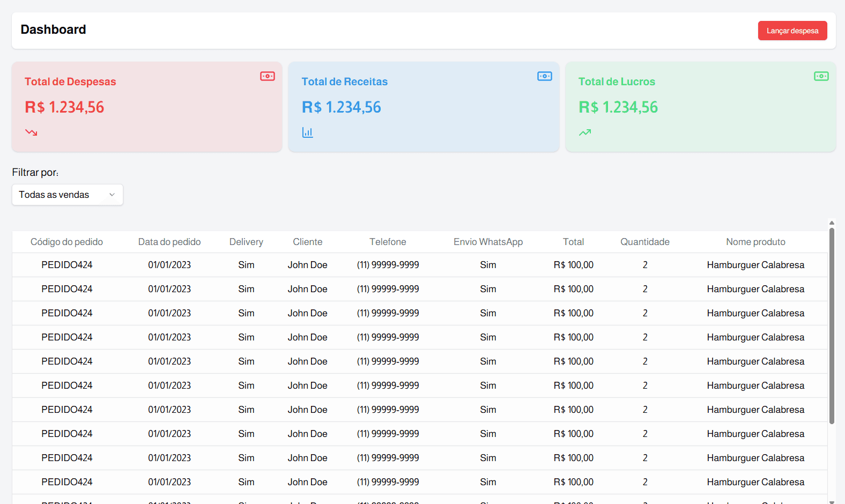Click the Total de Lucros card title
Image resolution: width=845 pixels, height=504 pixels.
pyautogui.click(x=617, y=81)
